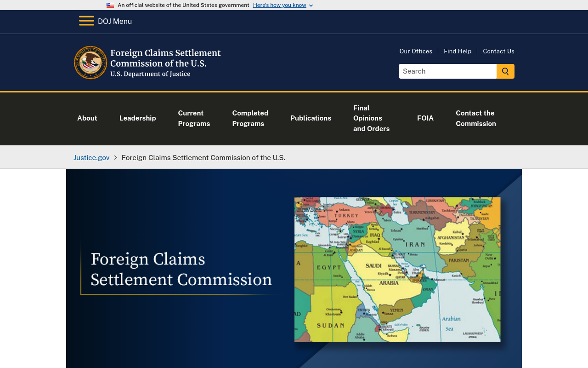The image size is (588, 368).
Task: Click 'Foreign Claims Settlement Commission of the U.S.' breadcrumb text
Action: pos(204,157)
